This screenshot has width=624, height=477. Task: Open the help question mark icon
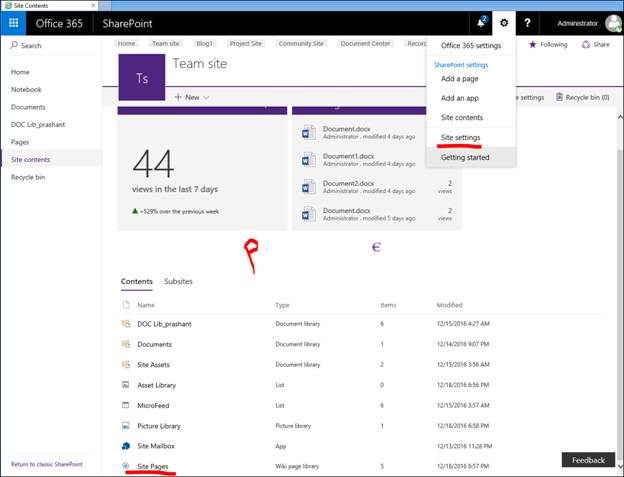(x=527, y=22)
